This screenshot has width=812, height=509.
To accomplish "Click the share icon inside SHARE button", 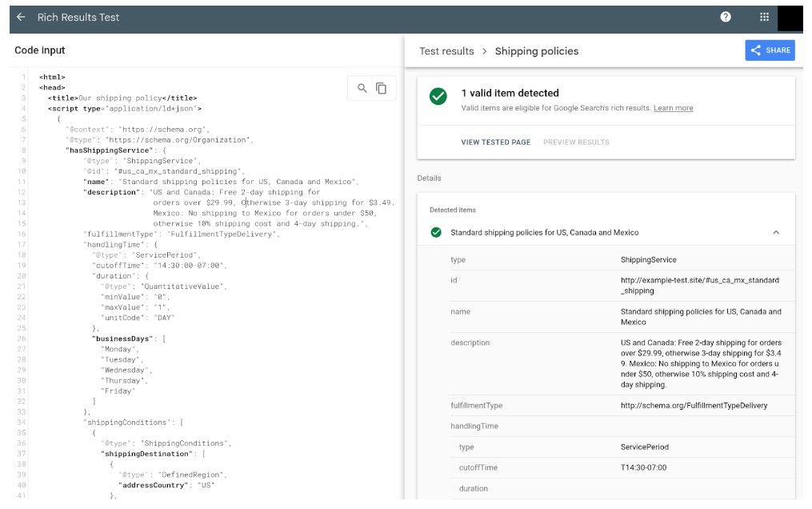I will (x=758, y=50).
